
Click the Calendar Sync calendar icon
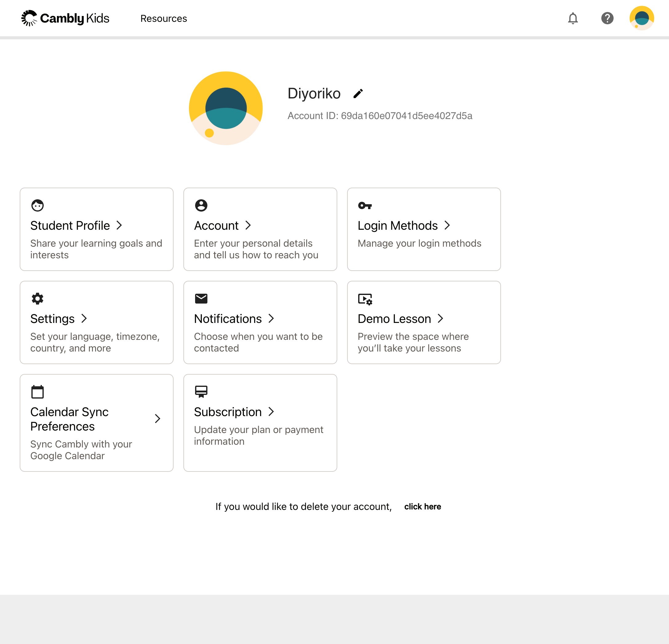[38, 392]
